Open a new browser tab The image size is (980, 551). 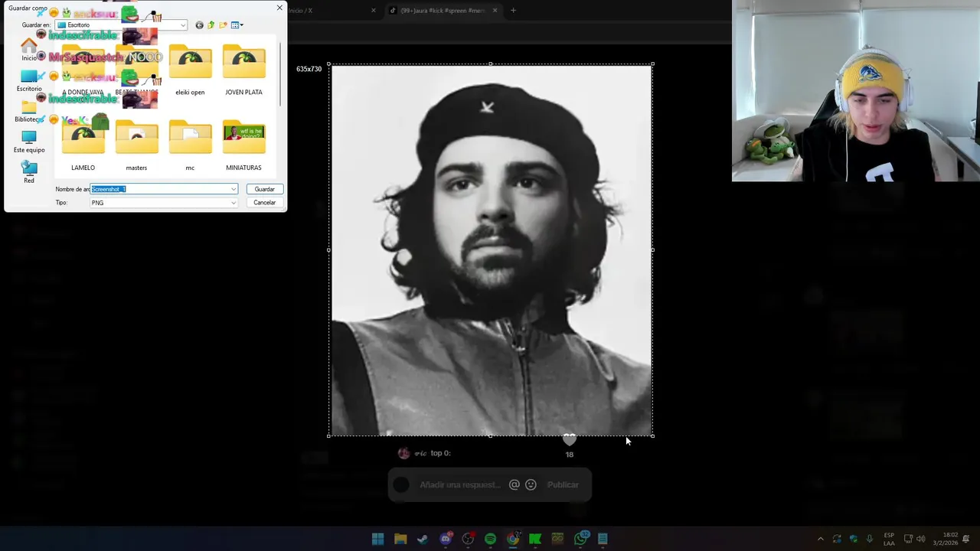pos(513,11)
